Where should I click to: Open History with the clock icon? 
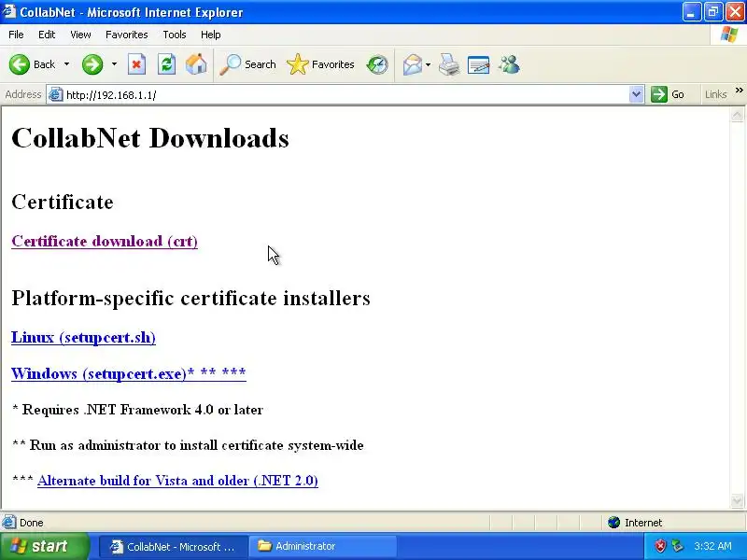click(377, 64)
